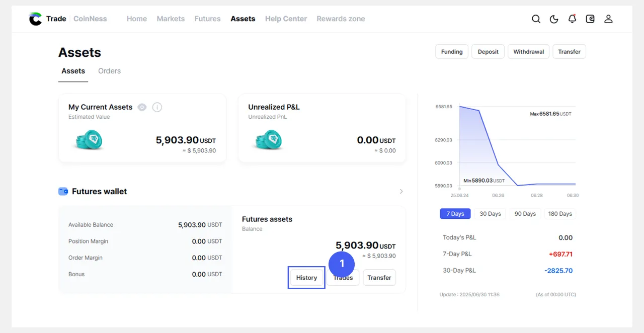Open the Orders tab

tap(109, 71)
